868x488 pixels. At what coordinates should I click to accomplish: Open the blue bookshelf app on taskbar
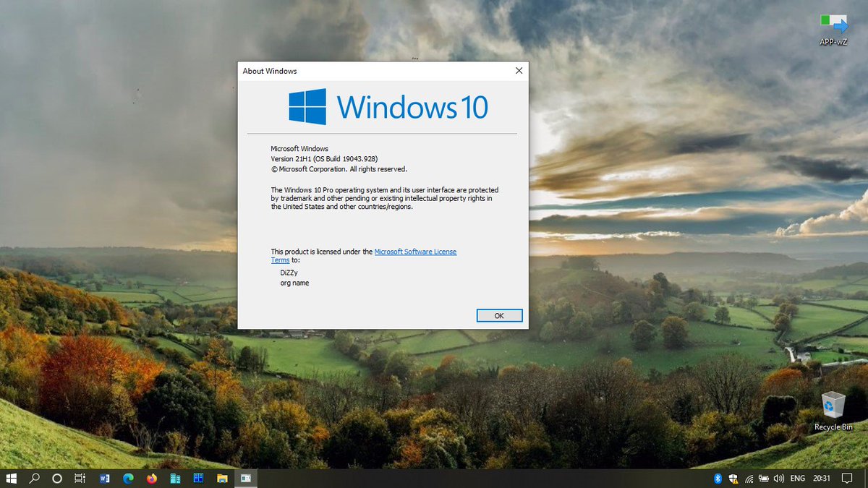click(198, 478)
